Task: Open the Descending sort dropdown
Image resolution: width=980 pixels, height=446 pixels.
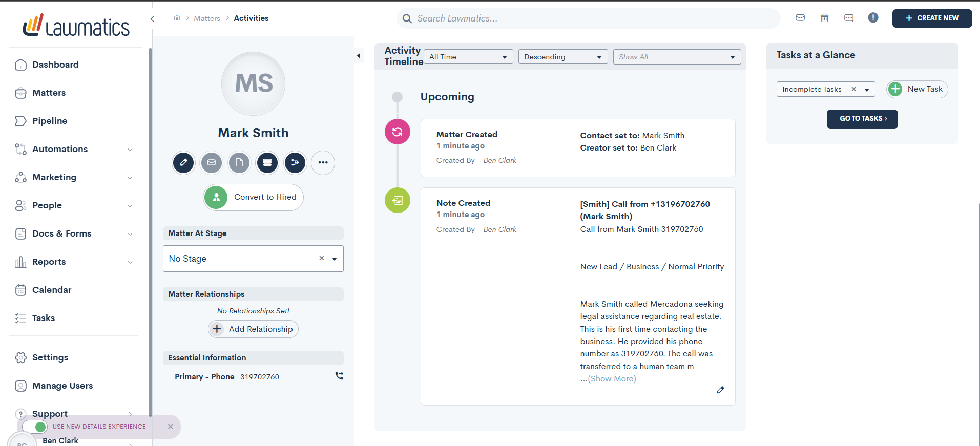Action: [x=563, y=57]
